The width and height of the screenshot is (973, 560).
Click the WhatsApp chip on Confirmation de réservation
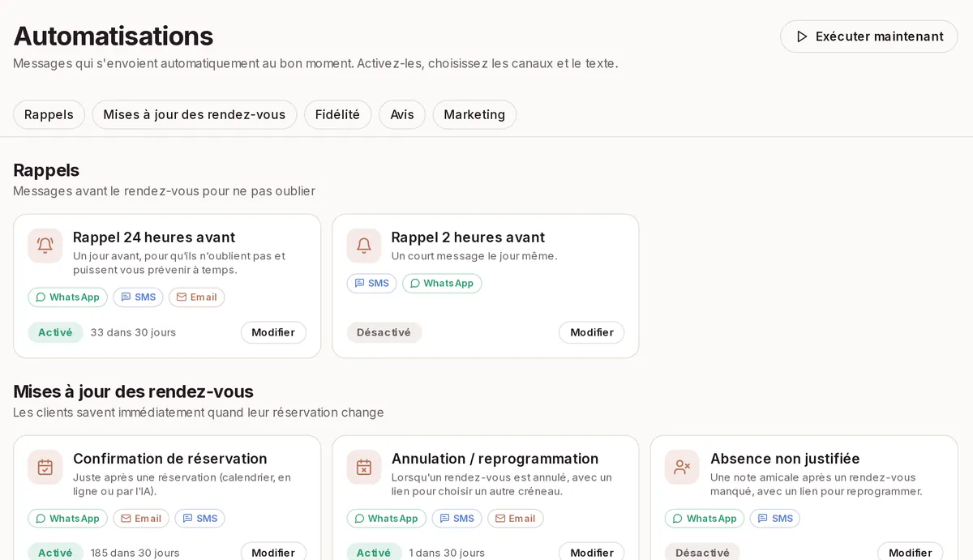tap(68, 519)
